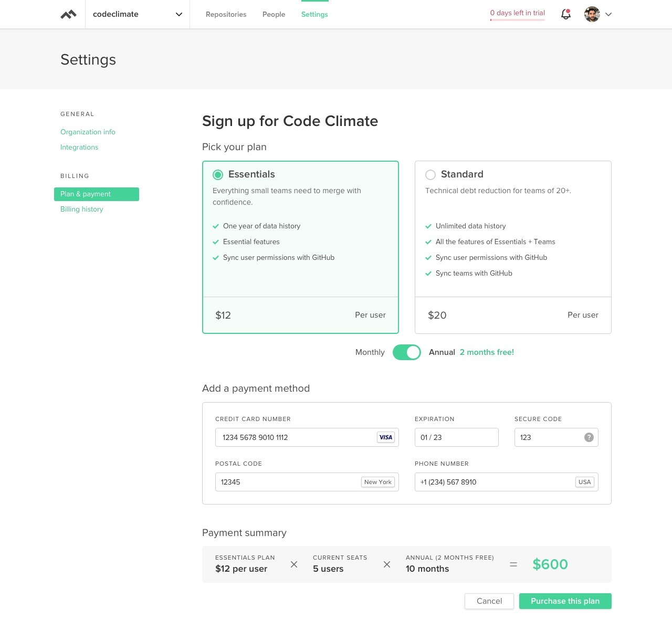Click the USA country badge
This screenshot has height=630, width=672.
point(584,482)
